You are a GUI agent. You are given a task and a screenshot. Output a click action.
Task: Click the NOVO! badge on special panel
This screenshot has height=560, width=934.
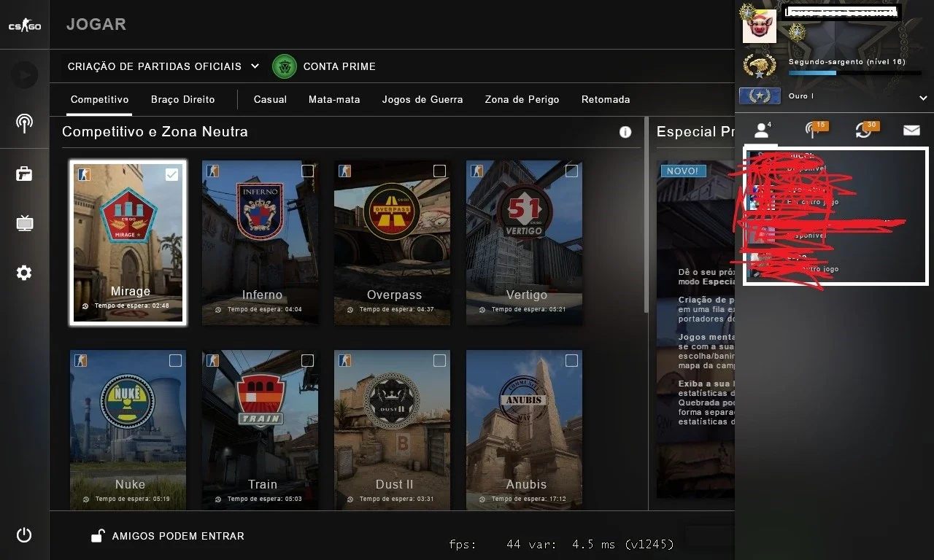[684, 171]
